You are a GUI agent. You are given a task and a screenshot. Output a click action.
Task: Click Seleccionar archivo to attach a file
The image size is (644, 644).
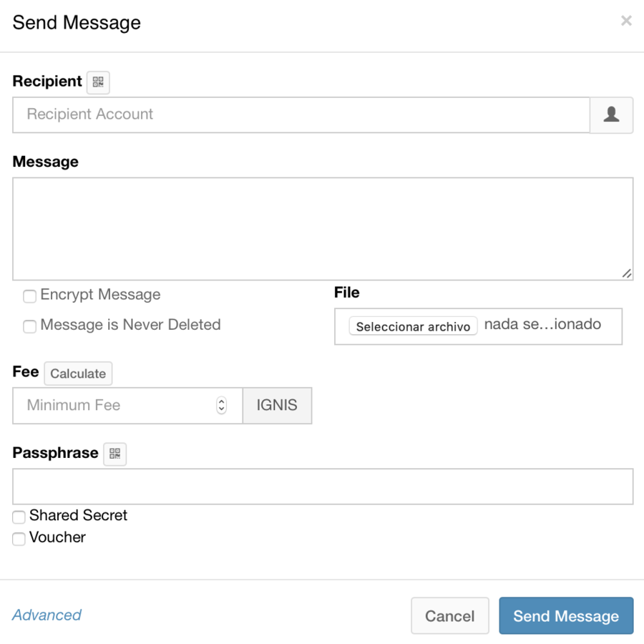[x=412, y=326]
